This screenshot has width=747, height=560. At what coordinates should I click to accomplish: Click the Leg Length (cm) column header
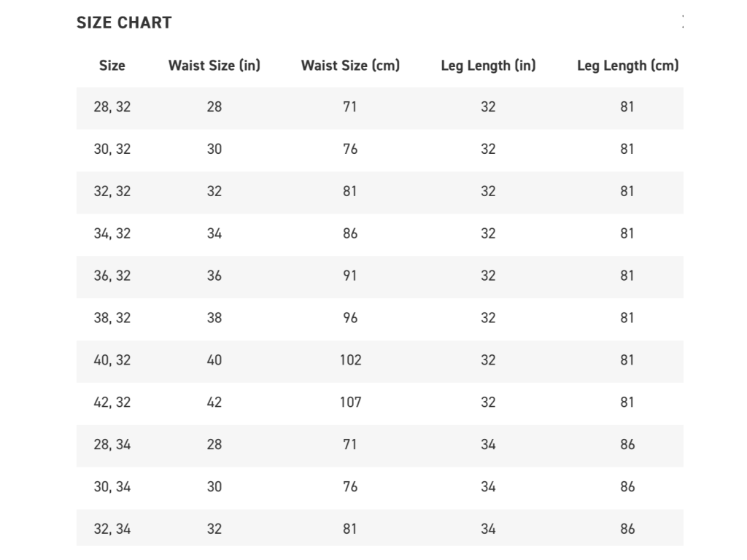point(627,66)
